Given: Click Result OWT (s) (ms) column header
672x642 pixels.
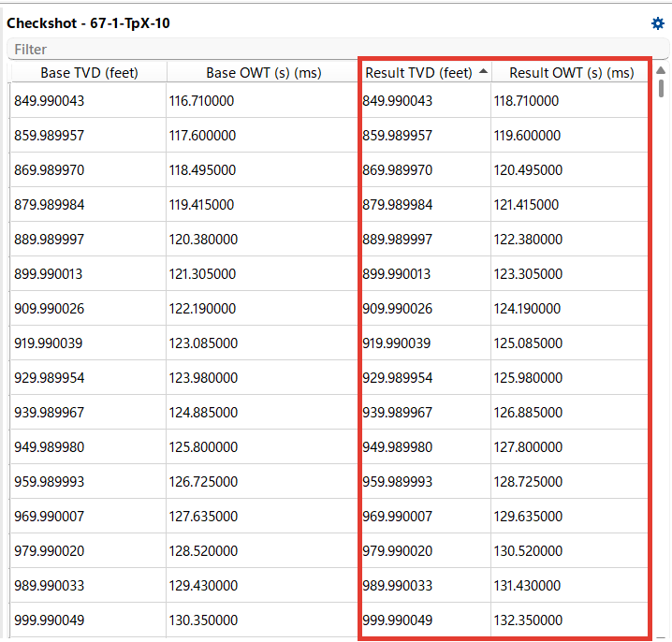Looking at the screenshot, I should tap(571, 72).
